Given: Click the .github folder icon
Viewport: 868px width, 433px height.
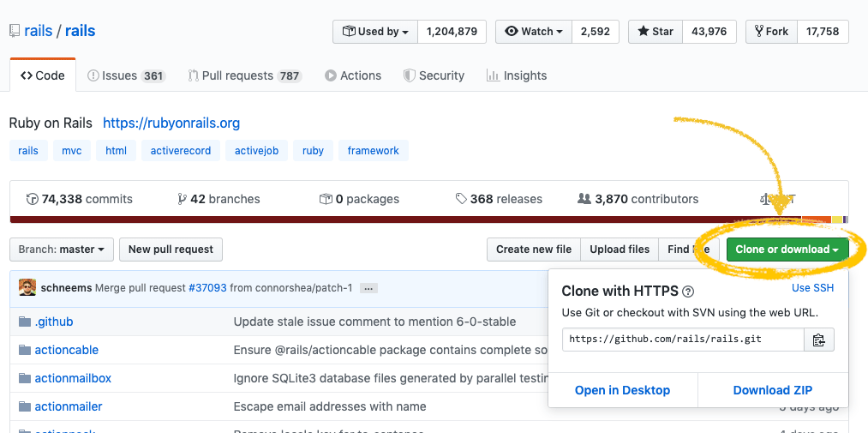Looking at the screenshot, I should 25,322.
